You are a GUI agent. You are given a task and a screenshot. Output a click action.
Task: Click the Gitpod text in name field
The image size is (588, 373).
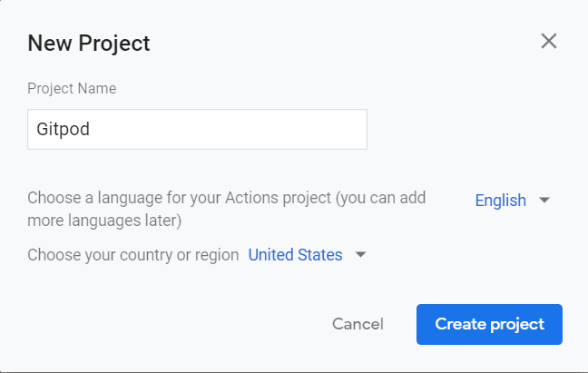tap(63, 130)
